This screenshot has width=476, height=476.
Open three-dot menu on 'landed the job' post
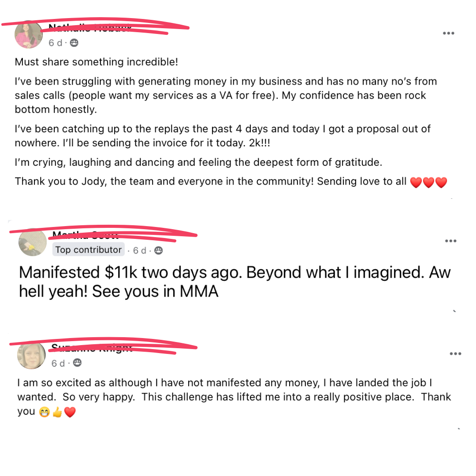tap(455, 353)
